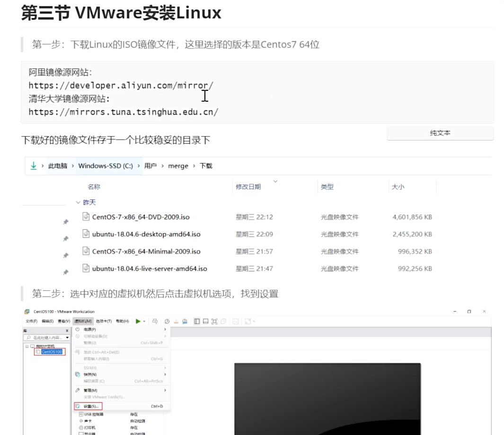504x435 pixels.
Task: Click the CentOS-7-x86_64-Minimal-2009.iso file icon
Action: point(86,251)
